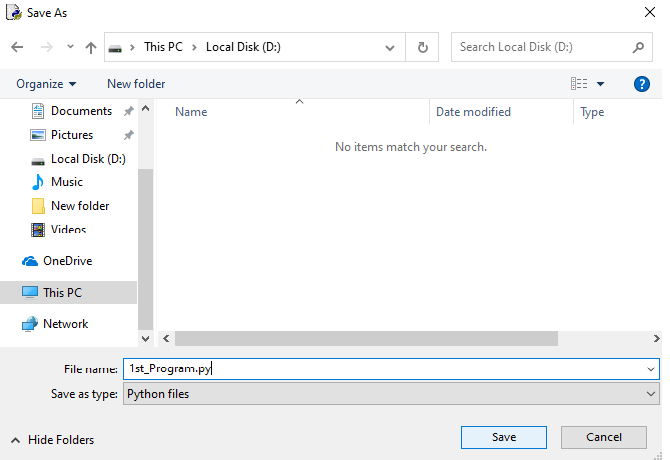Open the Help question mark icon
Screen dimensions: 670x460
click(x=642, y=84)
